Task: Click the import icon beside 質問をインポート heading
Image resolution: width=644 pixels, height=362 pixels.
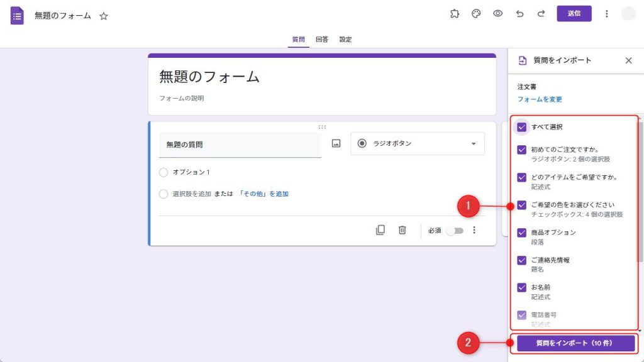Action: (x=523, y=60)
